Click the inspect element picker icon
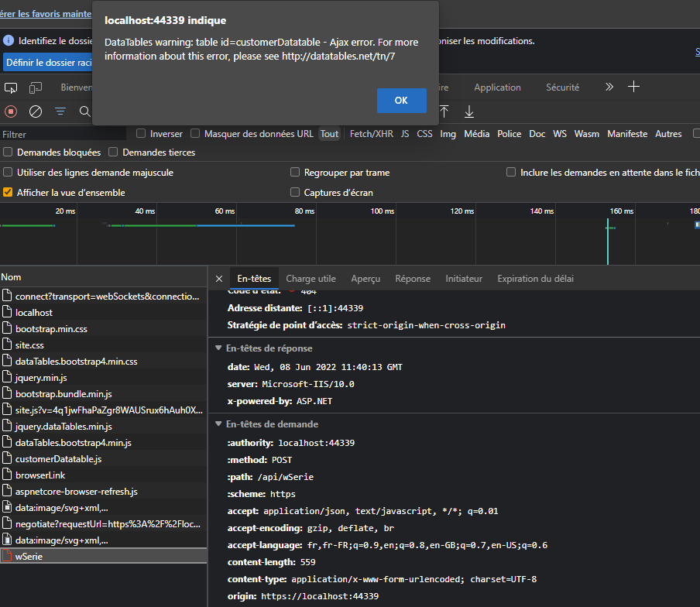The height and width of the screenshot is (607, 700). 11,87
